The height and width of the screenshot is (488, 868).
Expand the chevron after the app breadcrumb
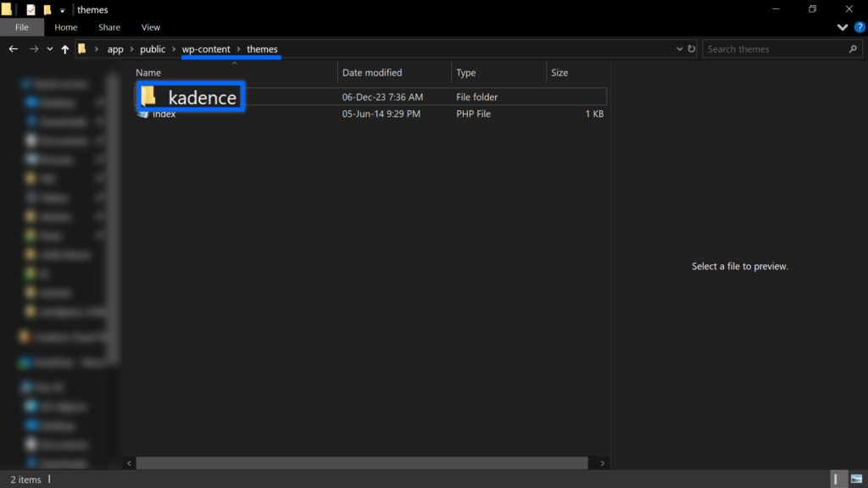131,49
